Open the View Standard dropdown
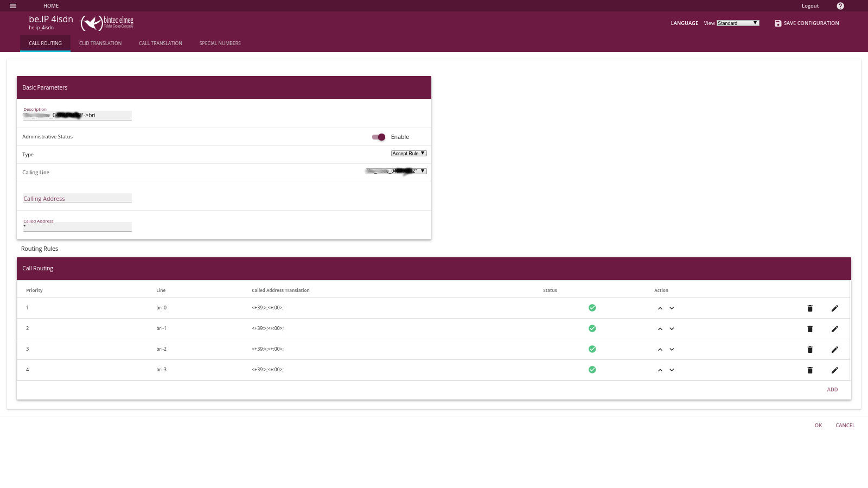This screenshot has height=488, width=868. (738, 23)
